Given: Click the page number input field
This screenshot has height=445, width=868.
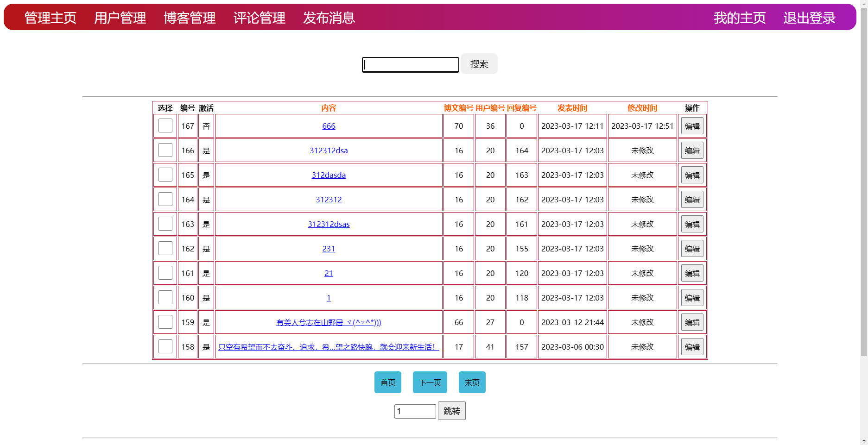Looking at the screenshot, I should (x=415, y=411).
